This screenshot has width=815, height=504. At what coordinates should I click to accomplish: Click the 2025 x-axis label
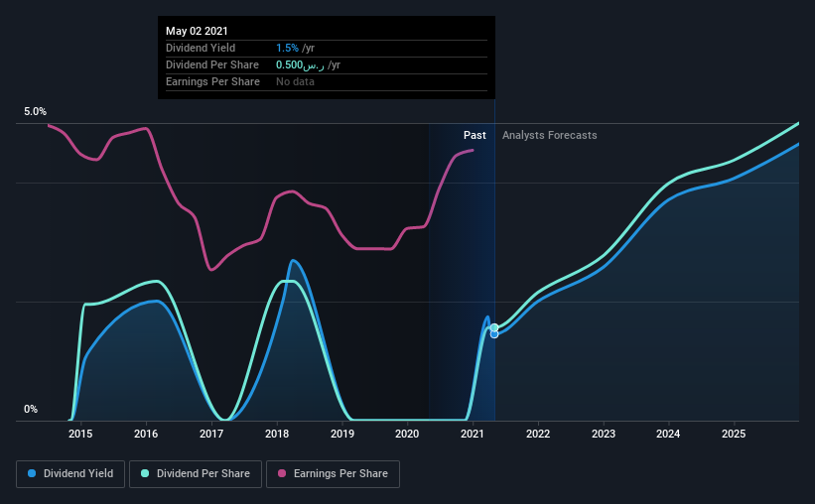click(734, 434)
